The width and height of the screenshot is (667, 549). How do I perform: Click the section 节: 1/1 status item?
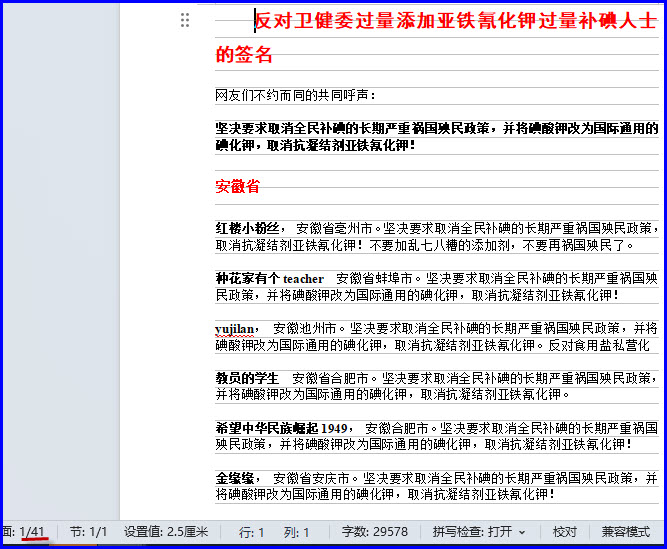[88, 532]
